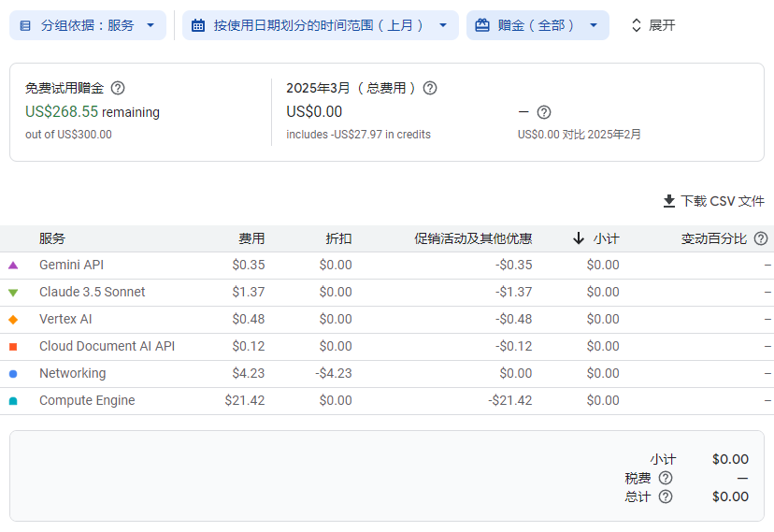The width and height of the screenshot is (774, 532).
Task: Expand filters with 展开 button
Action: pos(652,25)
